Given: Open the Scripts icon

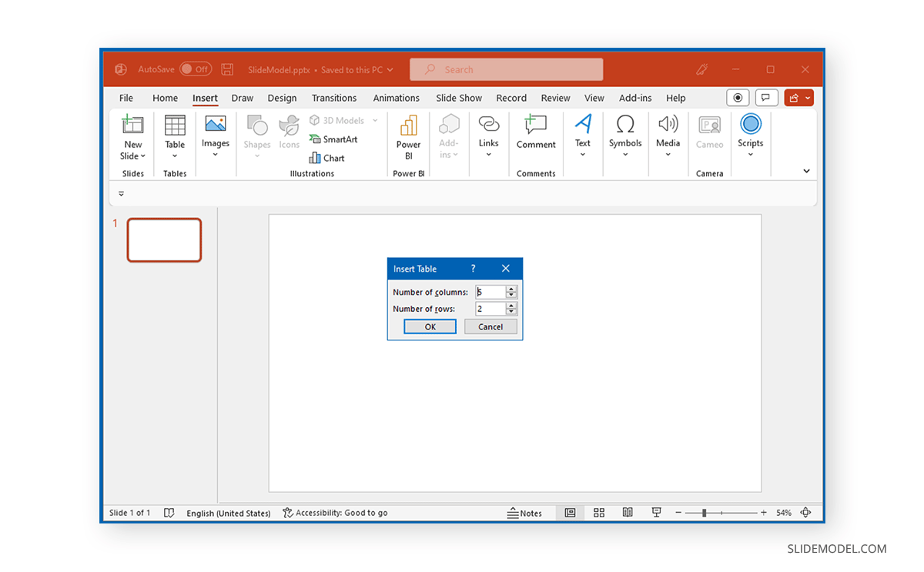Looking at the screenshot, I should pos(751,124).
